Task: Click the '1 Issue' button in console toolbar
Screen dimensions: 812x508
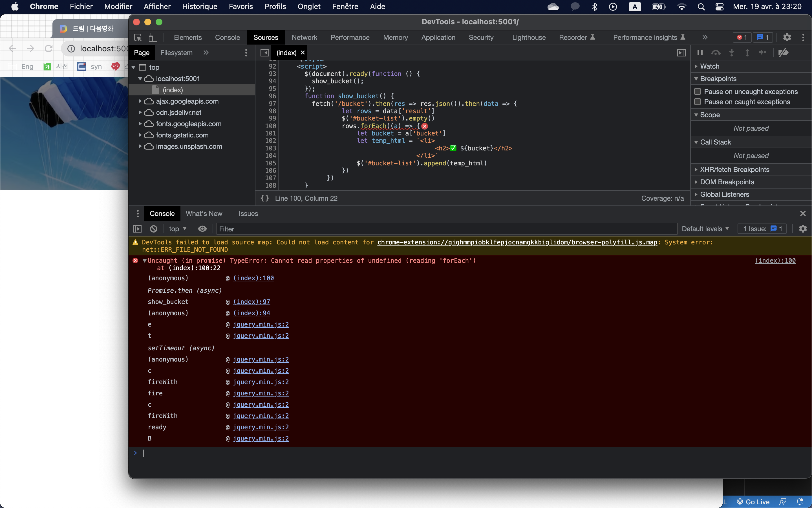Action: pyautogui.click(x=762, y=229)
